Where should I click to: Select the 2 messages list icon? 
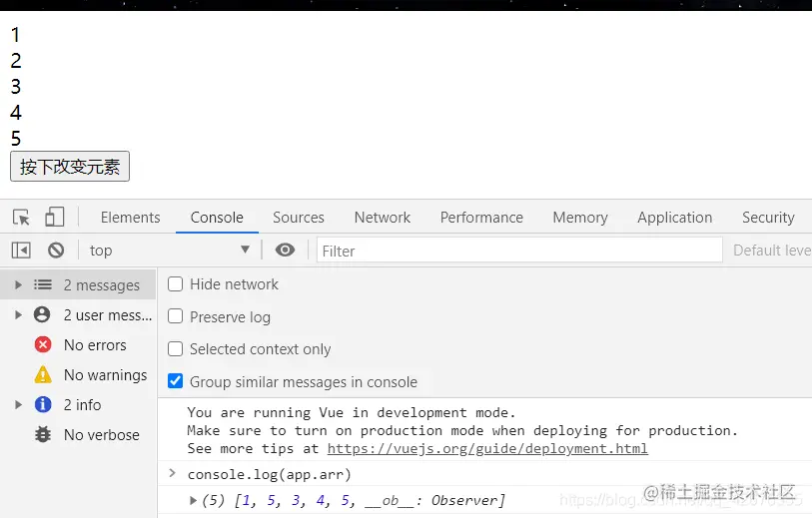coord(43,284)
